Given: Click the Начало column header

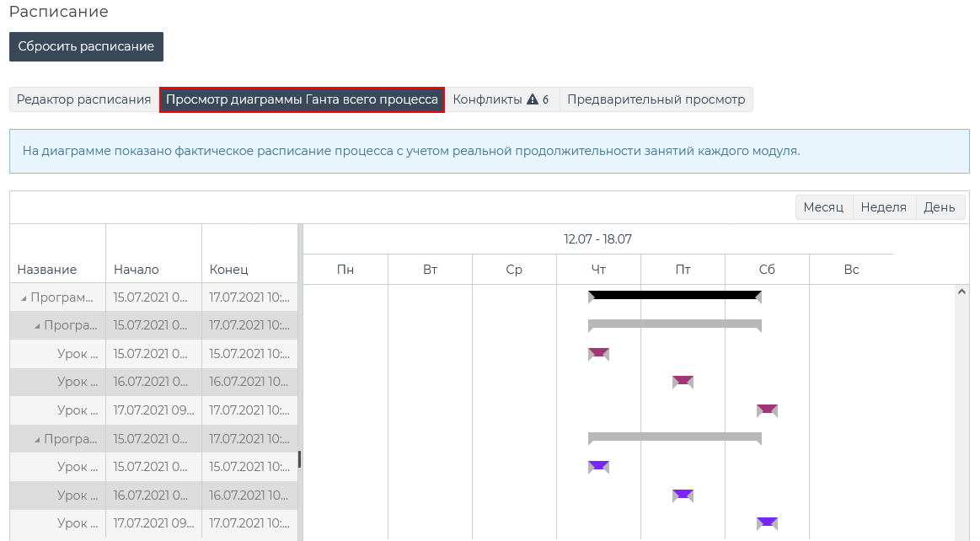Looking at the screenshot, I should tap(137, 270).
